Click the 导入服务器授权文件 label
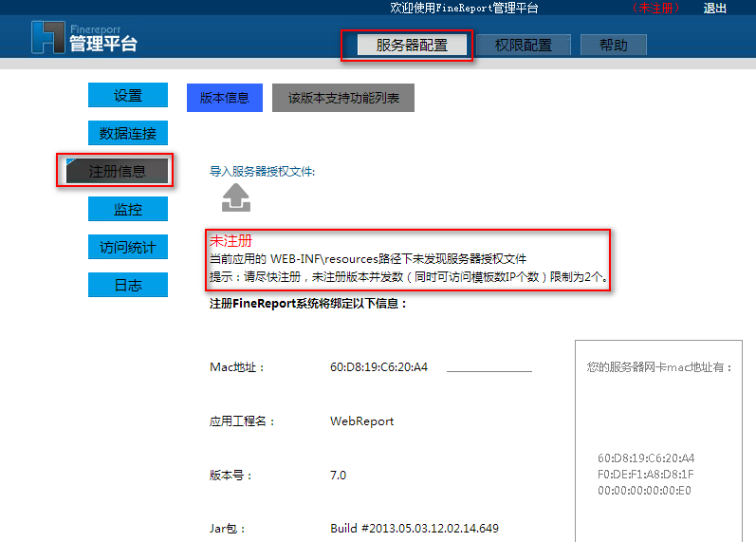The image size is (756, 542). [263, 172]
